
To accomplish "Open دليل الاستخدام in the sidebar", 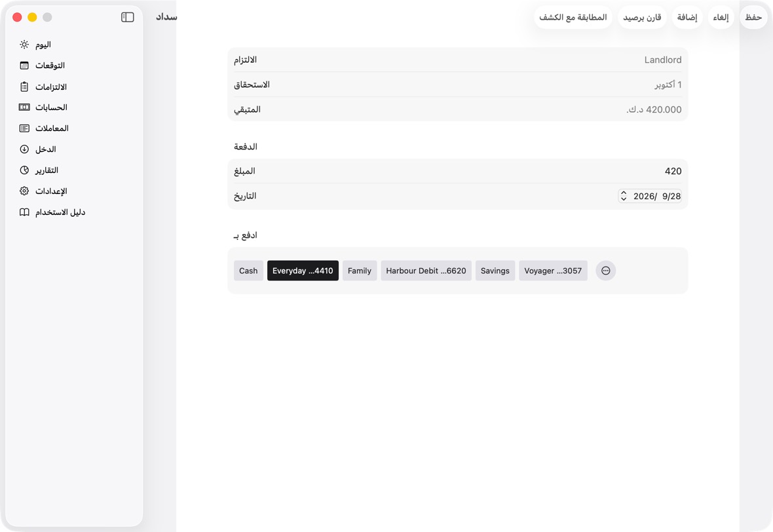I will click(x=74, y=212).
